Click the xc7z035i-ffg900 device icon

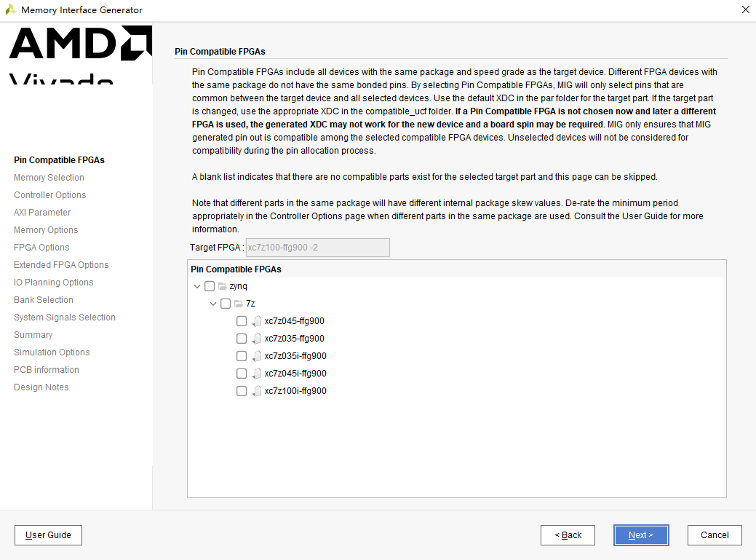click(x=257, y=356)
